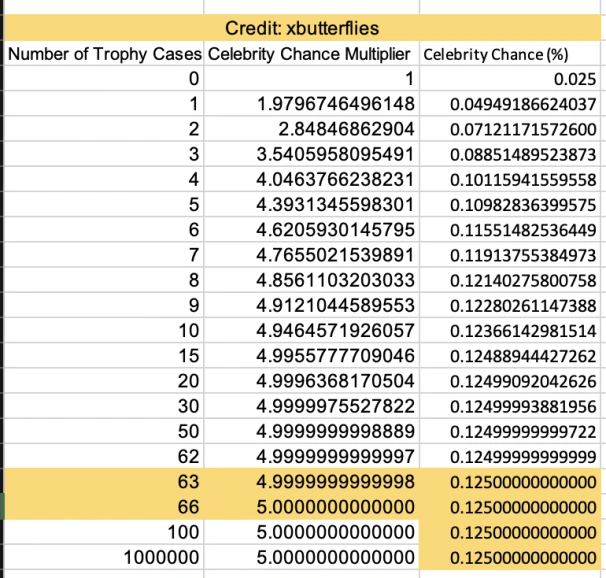The height and width of the screenshot is (578, 606).
Task: Select the cell 0.04949186624037
Action: pos(510,104)
